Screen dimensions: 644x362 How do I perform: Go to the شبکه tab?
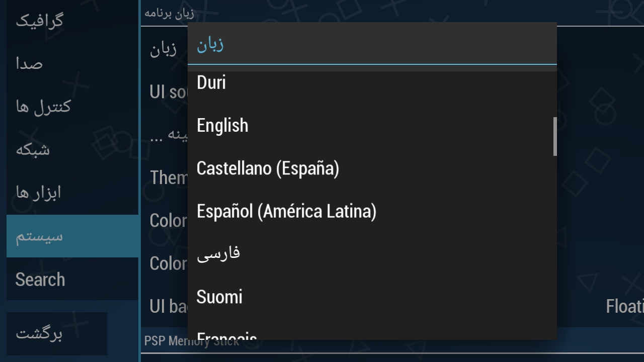pos(72,150)
